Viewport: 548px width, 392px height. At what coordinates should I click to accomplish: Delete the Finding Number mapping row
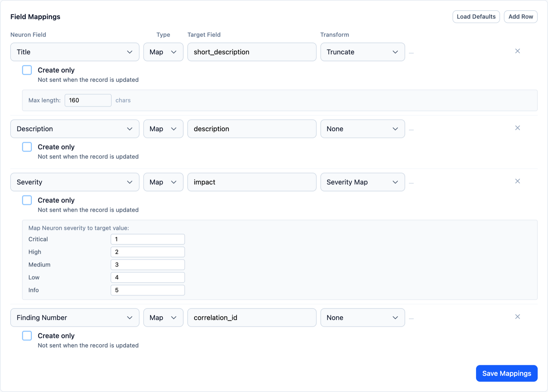point(518,317)
